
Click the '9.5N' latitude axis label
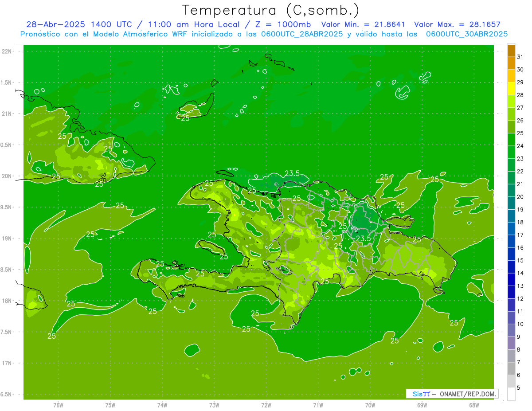click(x=7, y=207)
